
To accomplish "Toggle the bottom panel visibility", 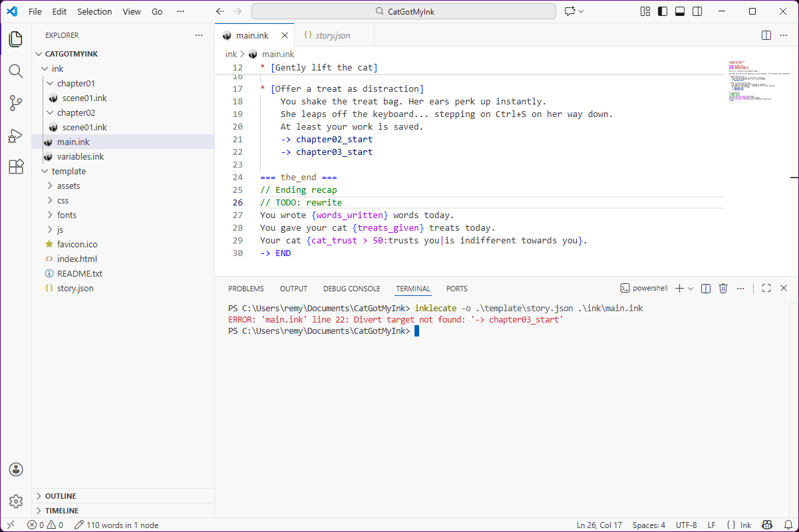I will point(681,11).
